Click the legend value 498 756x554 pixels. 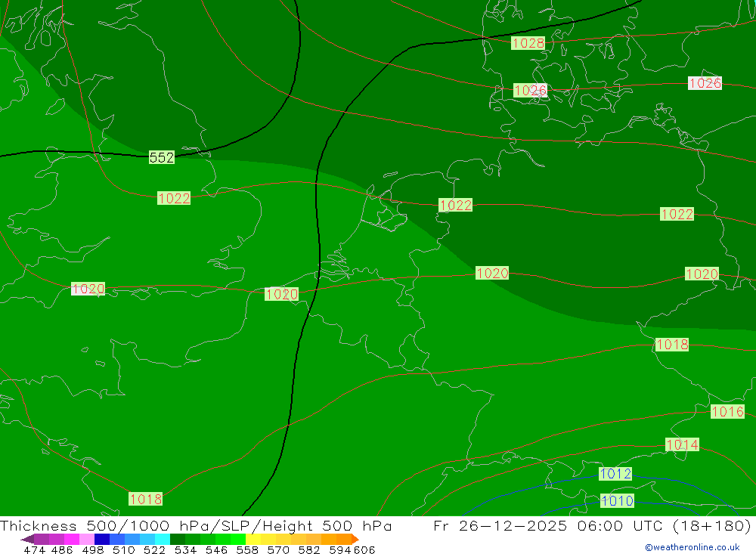point(92,549)
